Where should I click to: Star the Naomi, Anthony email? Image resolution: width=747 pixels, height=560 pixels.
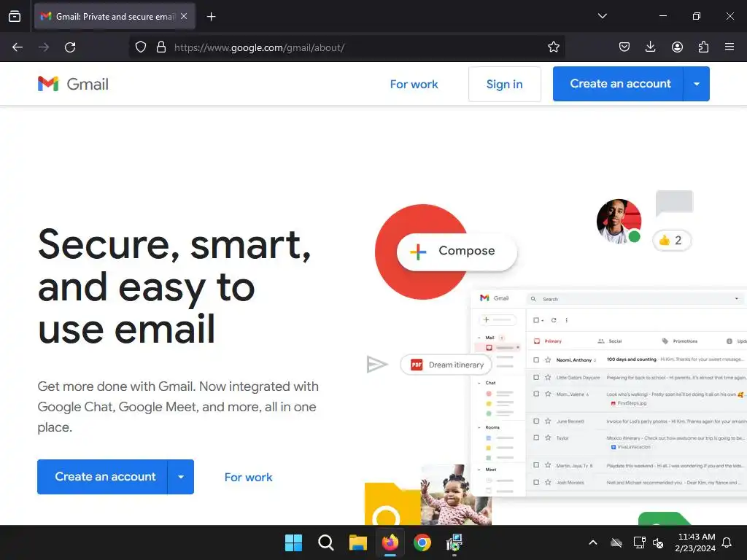pyautogui.click(x=548, y=360)
